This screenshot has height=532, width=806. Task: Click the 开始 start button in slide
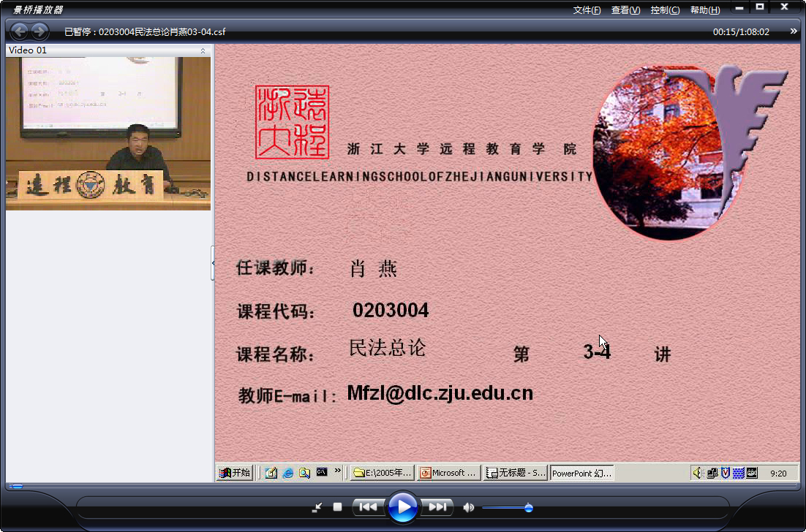coord(234,473)
